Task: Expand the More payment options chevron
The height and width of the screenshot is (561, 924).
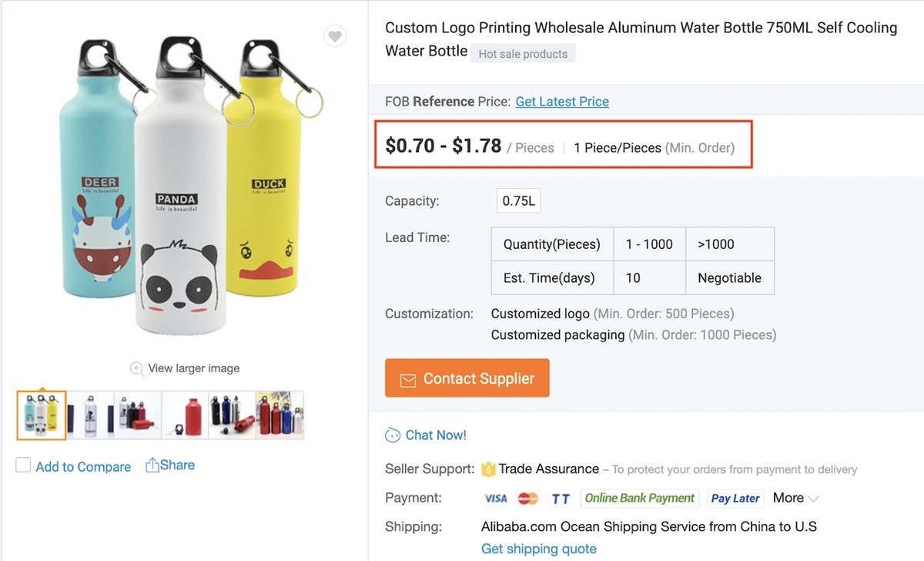Action: pos(814,499)
